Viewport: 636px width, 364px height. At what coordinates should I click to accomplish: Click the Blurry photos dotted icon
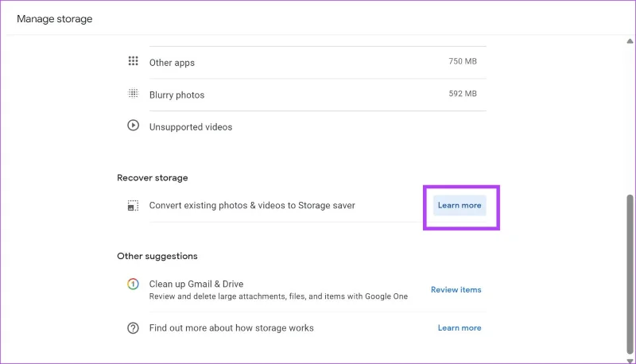(133, 93)
